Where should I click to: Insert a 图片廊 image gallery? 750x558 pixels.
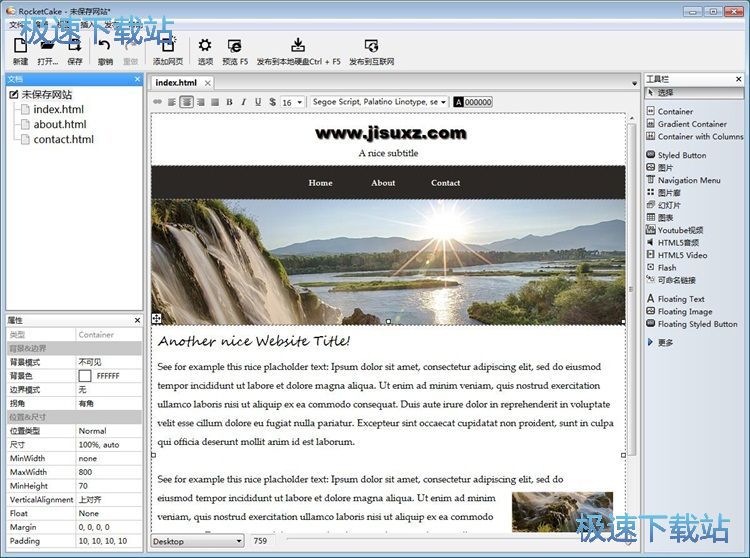669,193
